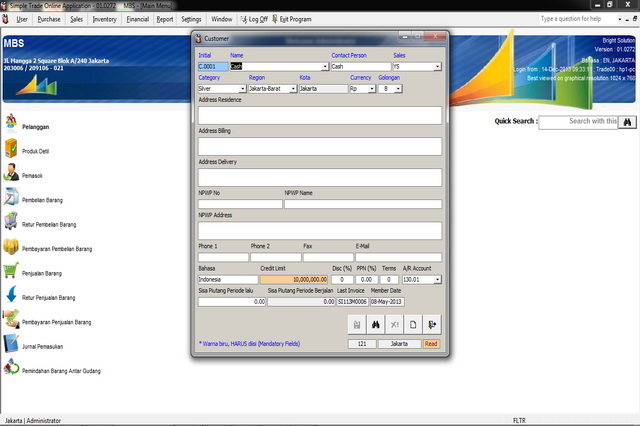Click the exit door icon in Customer dialog
The height and width of the screenshot is (426, 640).
[432, 324]
